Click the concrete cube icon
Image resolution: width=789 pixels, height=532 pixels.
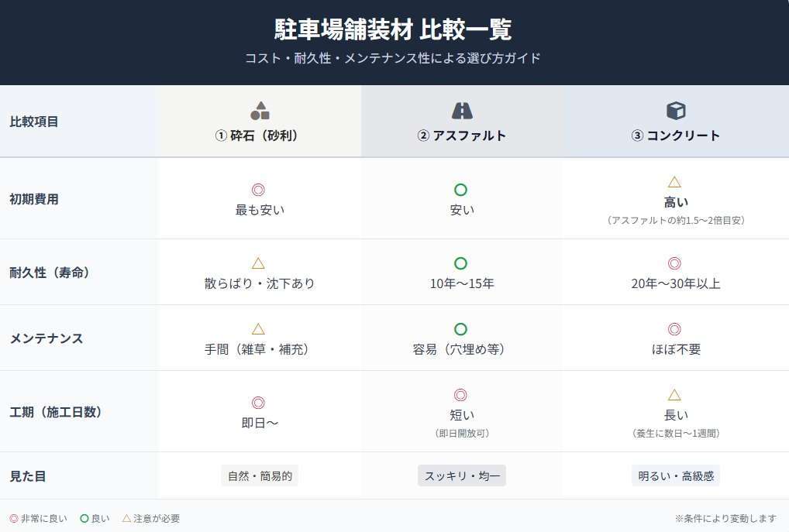click(676, 111)
